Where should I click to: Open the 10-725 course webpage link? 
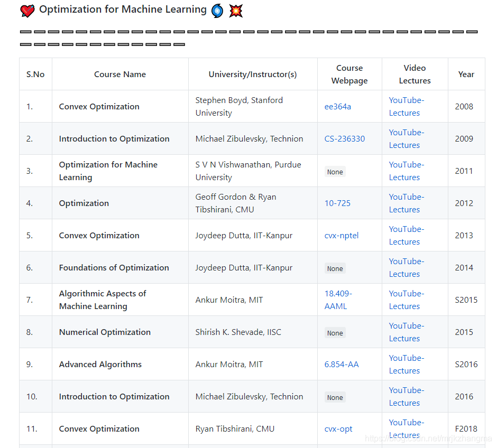point(337,203)
